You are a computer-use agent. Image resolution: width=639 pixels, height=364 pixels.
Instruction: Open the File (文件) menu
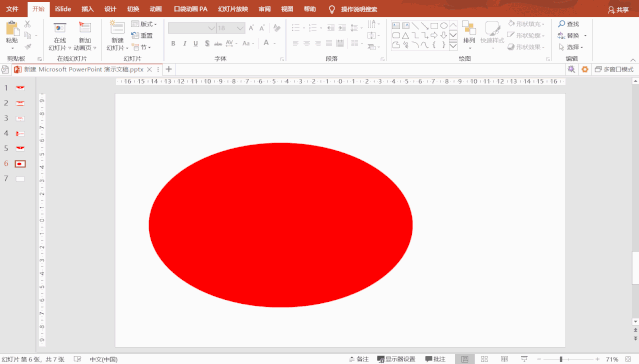click(12, 9)
